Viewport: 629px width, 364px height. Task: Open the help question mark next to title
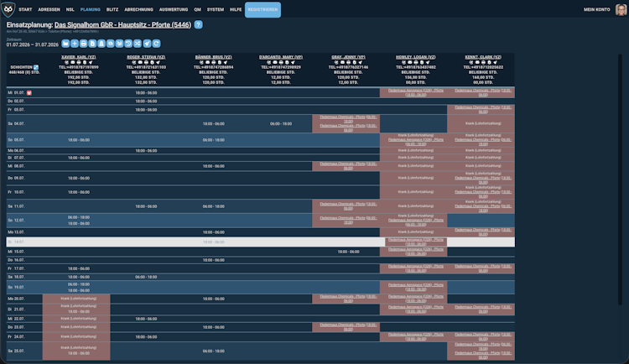coord(198,24)
